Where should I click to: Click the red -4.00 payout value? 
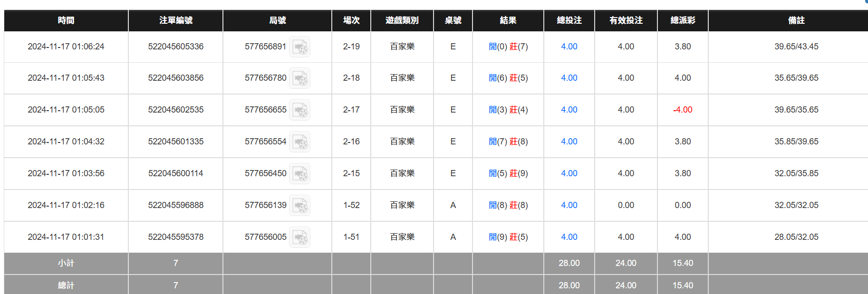pyautogui.click(x=683, y=110)
